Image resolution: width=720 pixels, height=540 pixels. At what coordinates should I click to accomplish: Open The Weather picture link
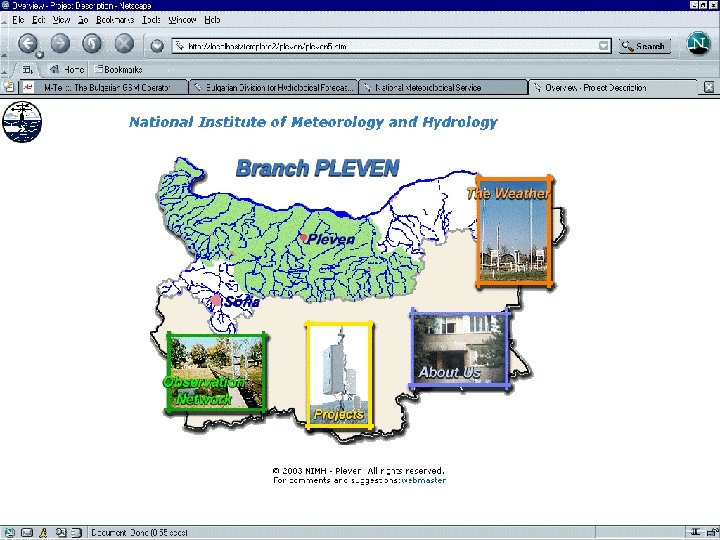(514, 231)
